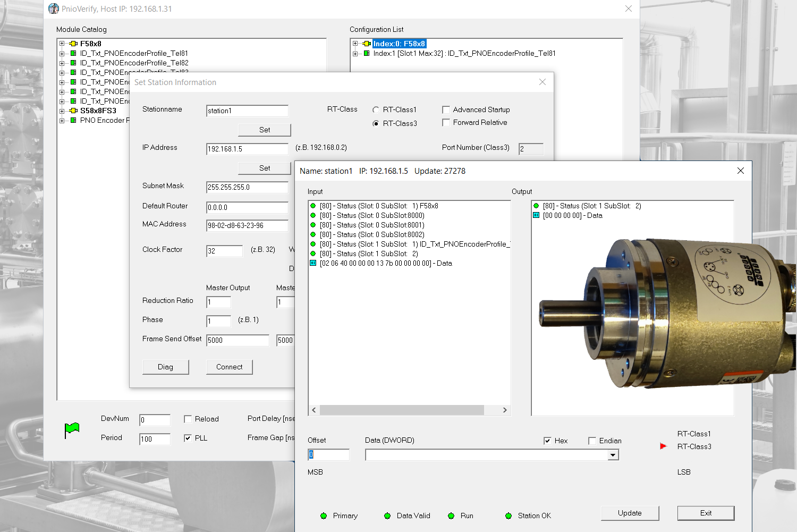Click the green flag icon
797x532 pixels.
click(72, 429)
